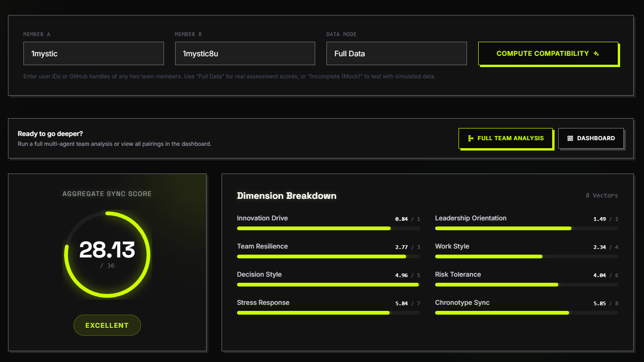The width and height of the screenshot is (644, 362).
Task: Click the tree icon on Full Team Analysis
Action: (x=471, y=138)
